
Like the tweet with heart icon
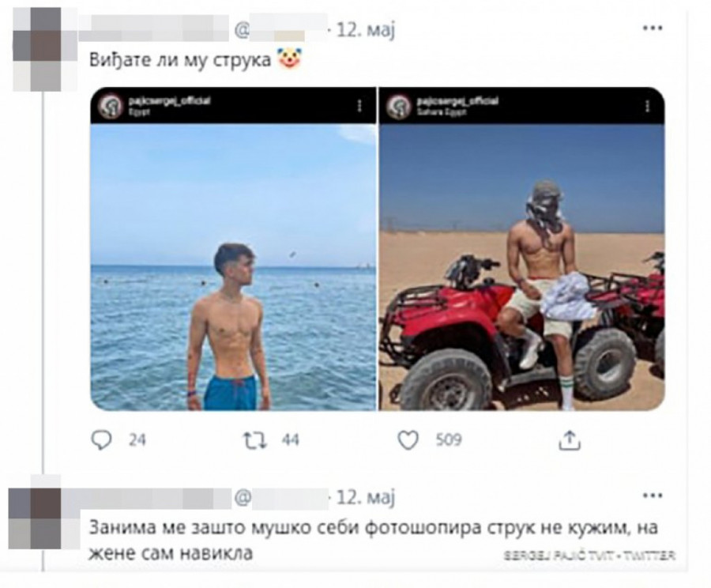(x=408, y=440)
